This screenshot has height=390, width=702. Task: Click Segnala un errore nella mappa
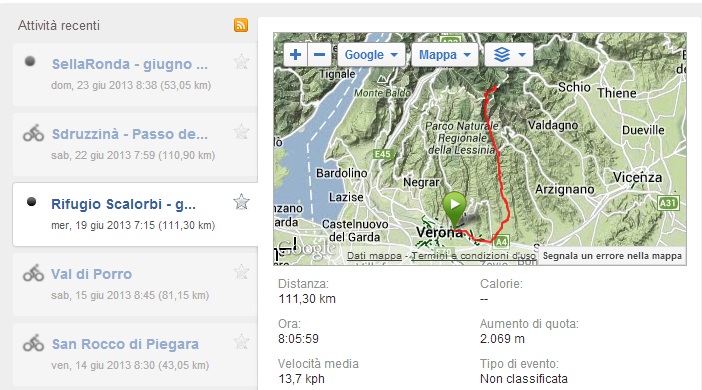pos(612,256)
